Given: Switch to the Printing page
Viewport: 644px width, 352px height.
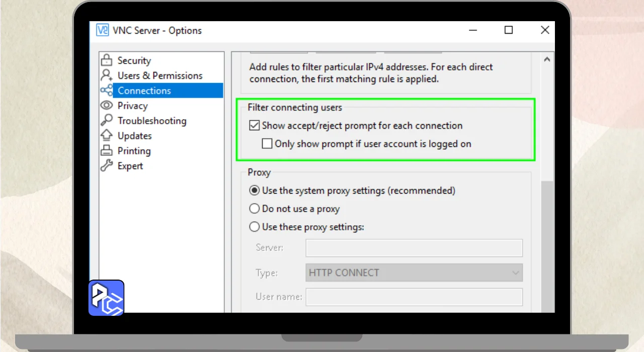Looking at the screenshot, I should tap(134, 151).
